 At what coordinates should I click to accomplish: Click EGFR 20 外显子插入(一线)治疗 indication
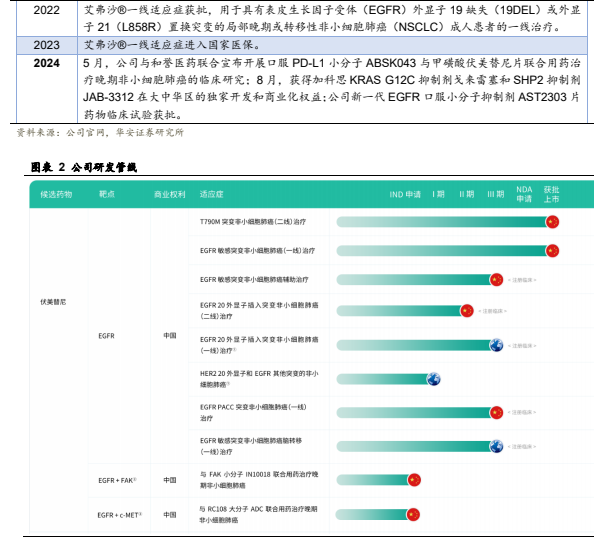[259, 345]
